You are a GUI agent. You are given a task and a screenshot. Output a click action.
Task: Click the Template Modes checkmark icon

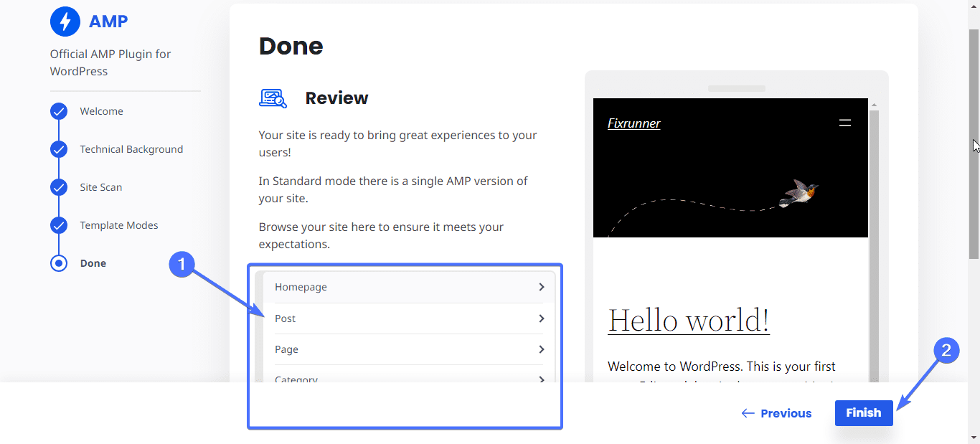59,225
